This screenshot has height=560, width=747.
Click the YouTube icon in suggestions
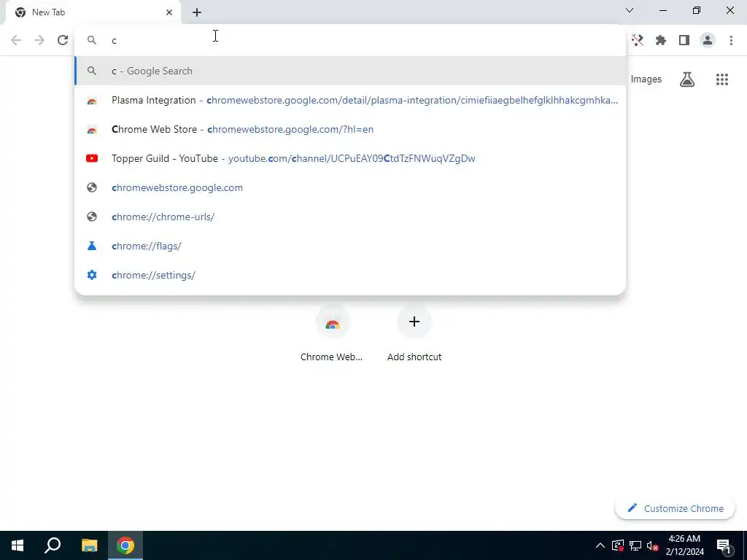(92, 158)
